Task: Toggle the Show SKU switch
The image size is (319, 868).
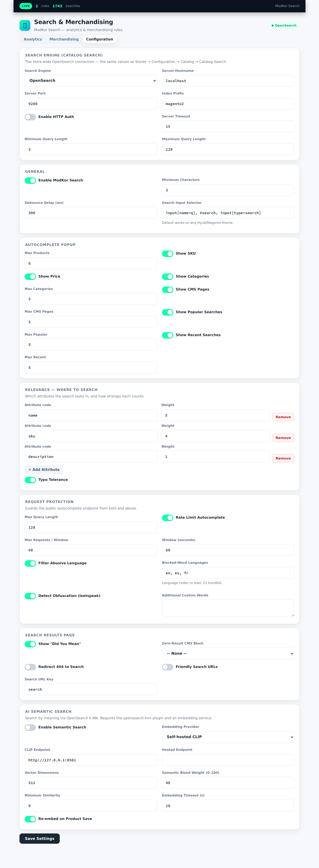Action: coord(167,254)
